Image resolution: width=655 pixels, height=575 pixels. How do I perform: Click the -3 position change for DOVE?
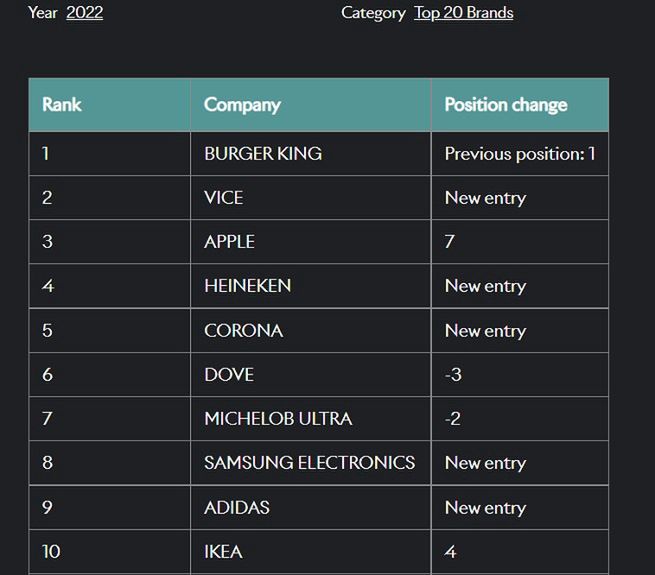[453, 375]
